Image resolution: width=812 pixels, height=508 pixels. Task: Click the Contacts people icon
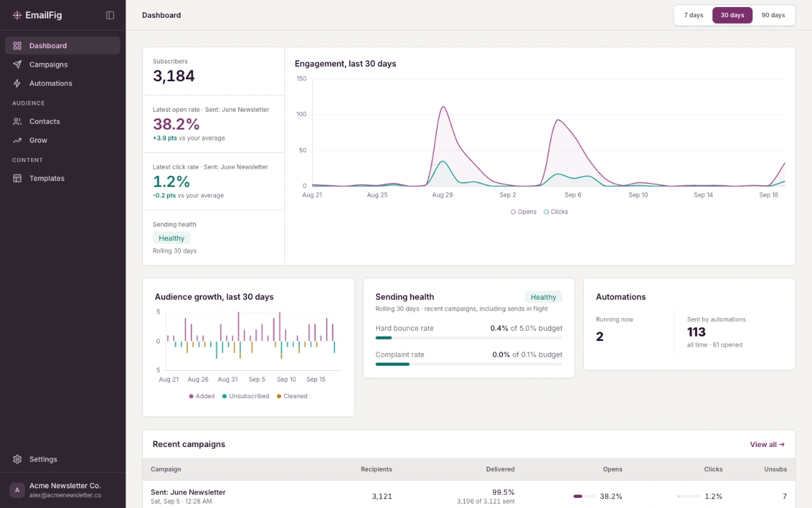pos(17,121)
